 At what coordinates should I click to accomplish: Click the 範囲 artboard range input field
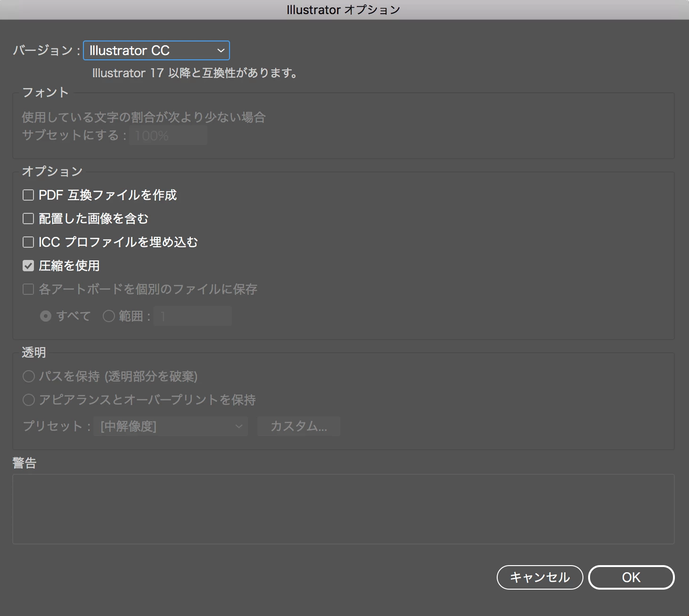pos(193,316)
